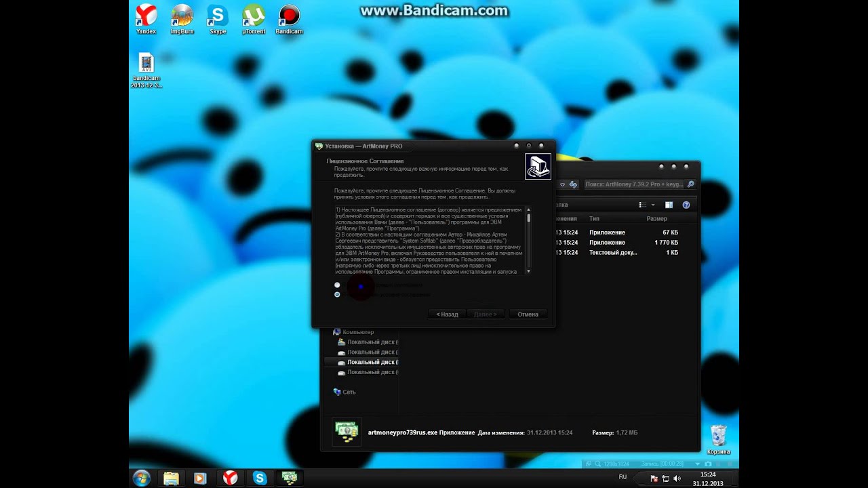868x488 pixels.
Task: Click the artmoneypro739rus.exe icon in details pane
Action: [x=347, y=432]
